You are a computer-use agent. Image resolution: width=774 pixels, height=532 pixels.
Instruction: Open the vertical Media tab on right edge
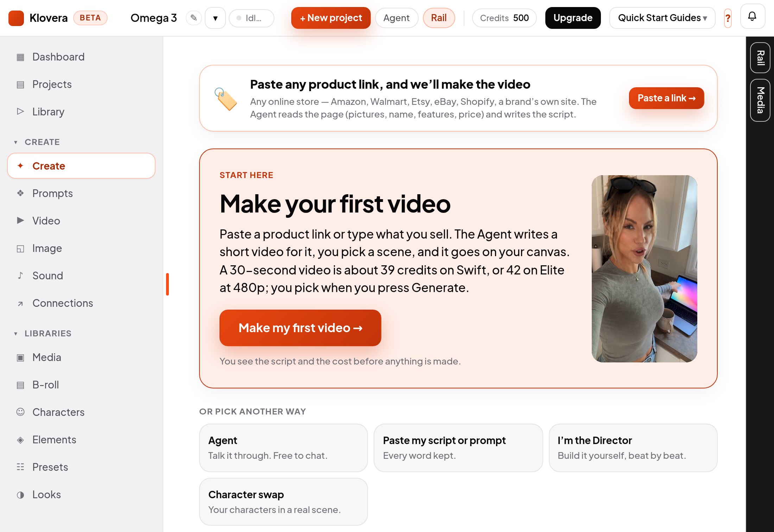pos(760,100)
